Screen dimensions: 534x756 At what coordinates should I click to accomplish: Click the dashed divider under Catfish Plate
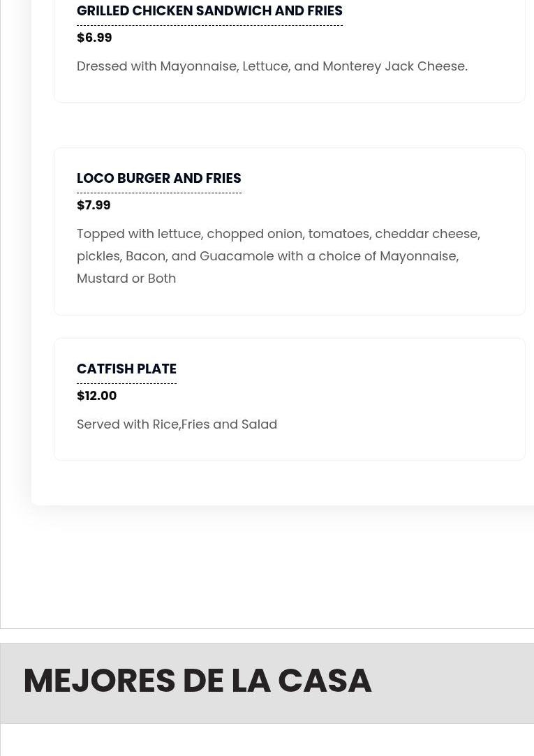pyautogui.click(x=127, y=384)
